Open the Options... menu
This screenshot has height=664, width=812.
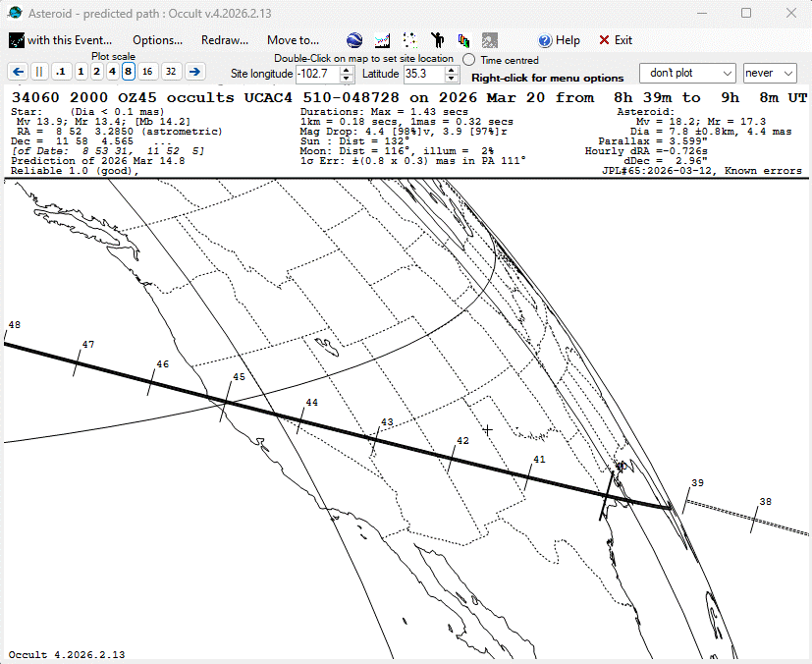point(157,40)
